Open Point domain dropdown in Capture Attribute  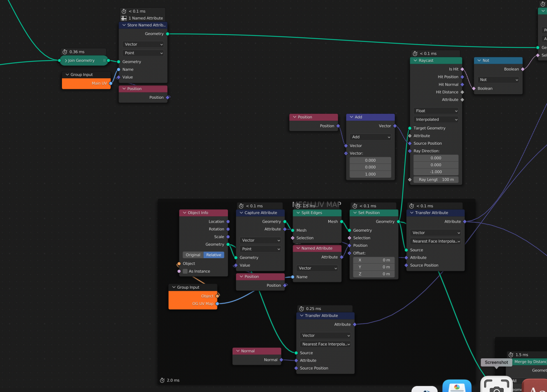click(260, 249)
